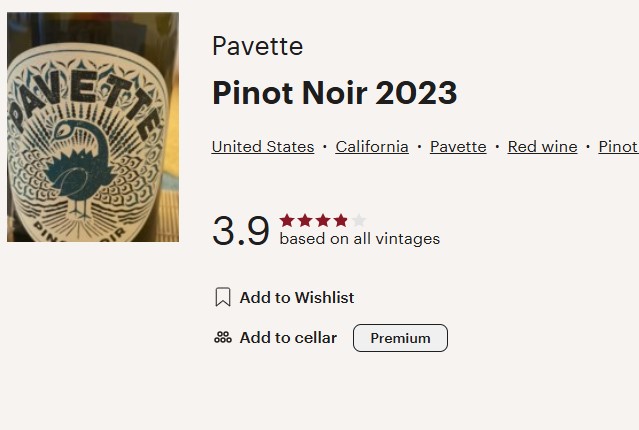The image size is (639, 430).
Task: Click the truncated Pinot breadcrumb link
Action: click(618, 147)
